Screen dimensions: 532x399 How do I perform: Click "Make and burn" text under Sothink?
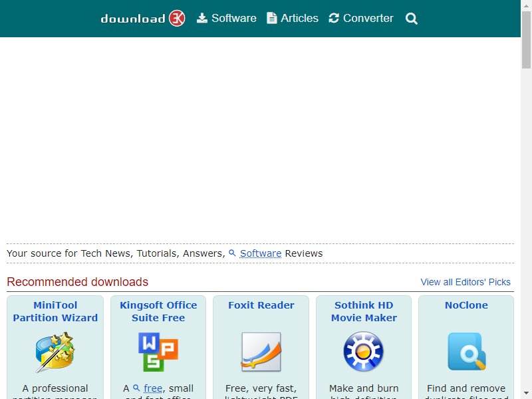click(x=364, y=388)
